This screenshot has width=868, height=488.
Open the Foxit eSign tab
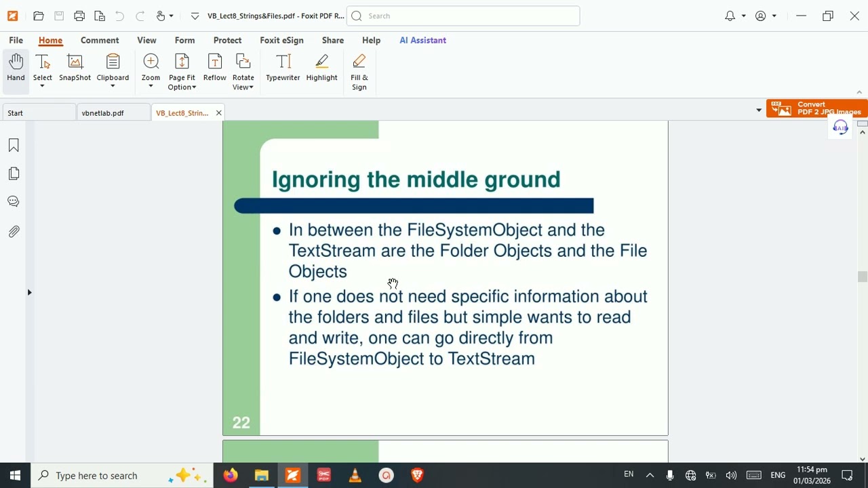pos(281,40)
